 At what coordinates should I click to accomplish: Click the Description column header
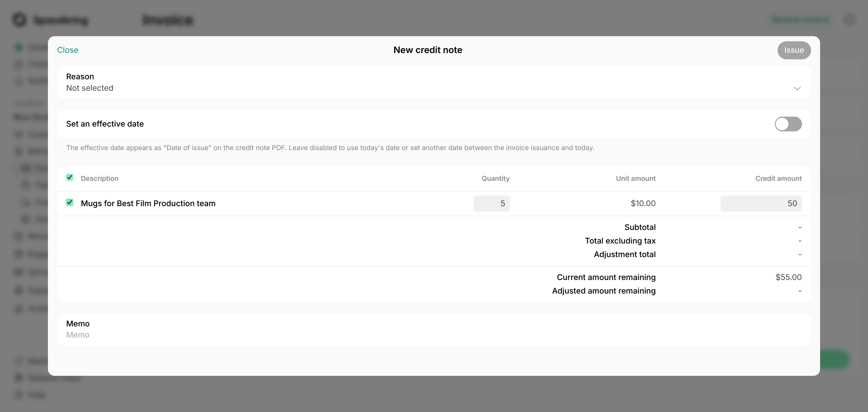(x=99, y=178)
